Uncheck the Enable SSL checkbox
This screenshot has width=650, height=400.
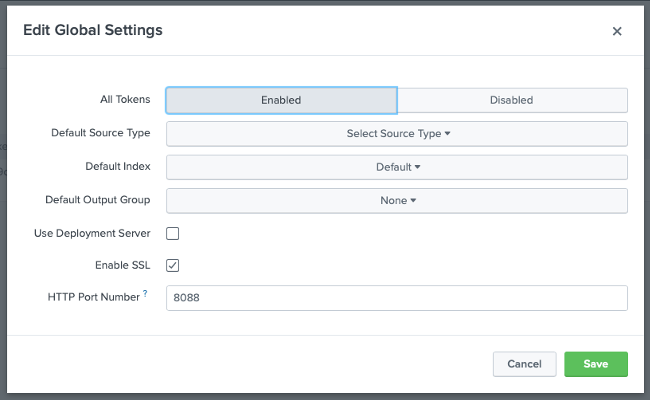[173, 265]
